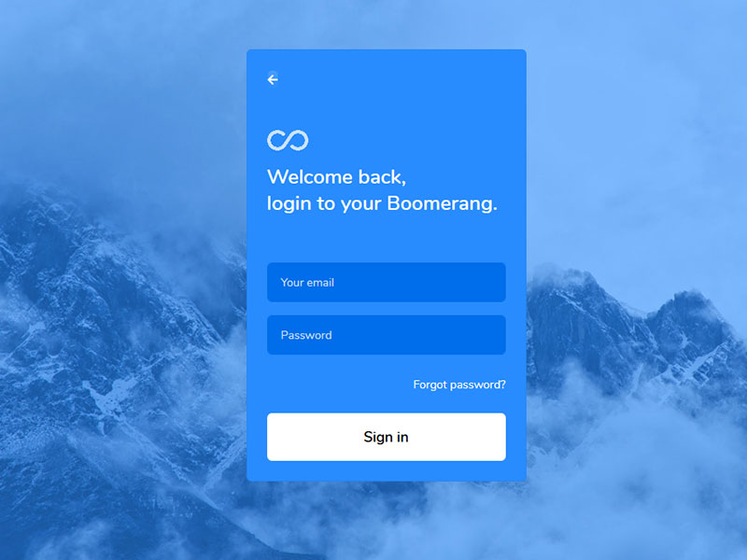
Task: Click the cloudy sky in the top-right background
Action: coord(643,95)
